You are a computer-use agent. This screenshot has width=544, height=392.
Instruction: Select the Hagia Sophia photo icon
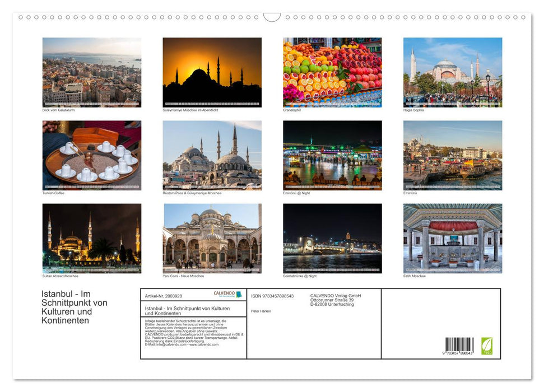point(452,72)
